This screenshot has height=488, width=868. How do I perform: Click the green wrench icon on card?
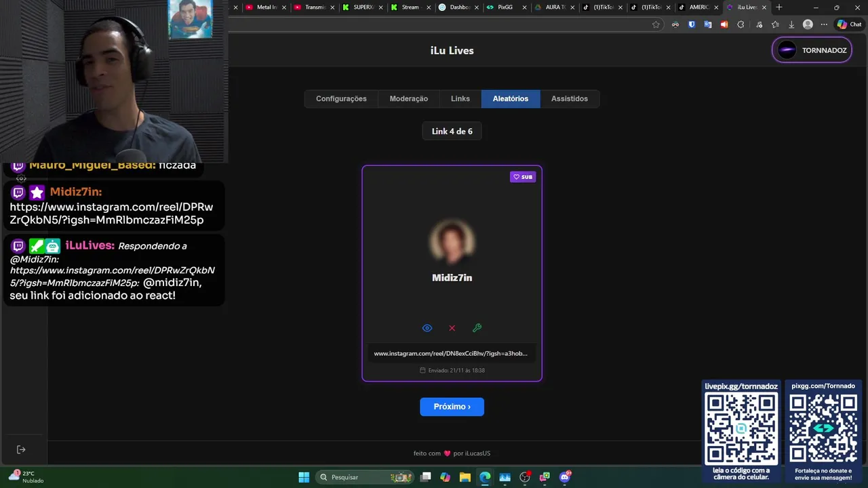[477, 328]
